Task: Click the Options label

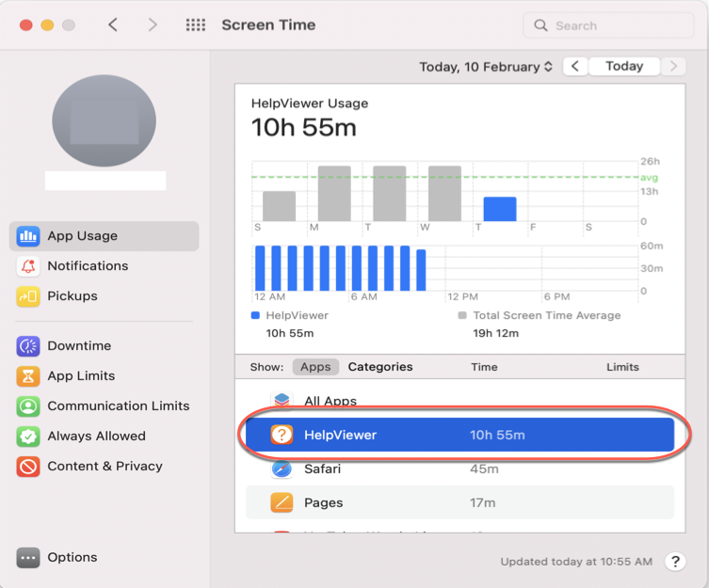Action: pos(73,558)
